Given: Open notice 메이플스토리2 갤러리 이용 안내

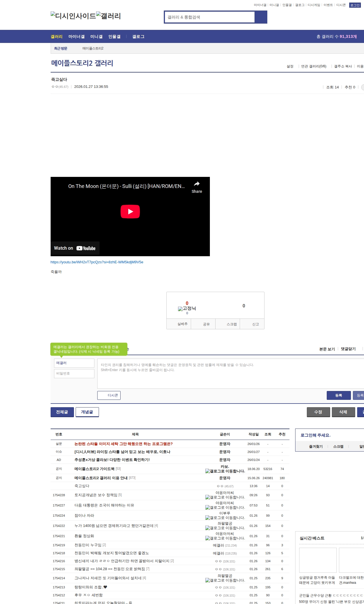Looking at the screenshot, I should pyautogui.click(x=101, y=478).
